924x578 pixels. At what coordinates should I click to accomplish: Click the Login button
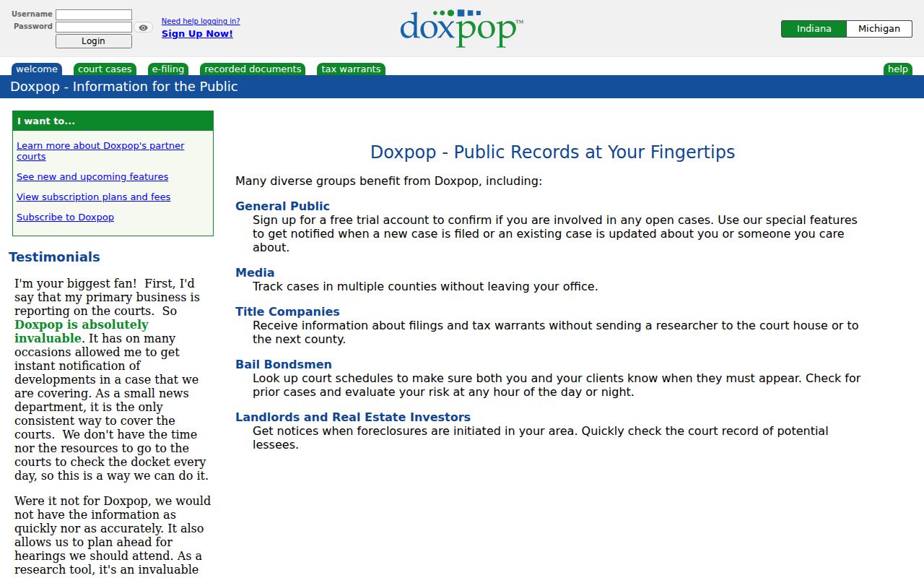click(93, 41)
